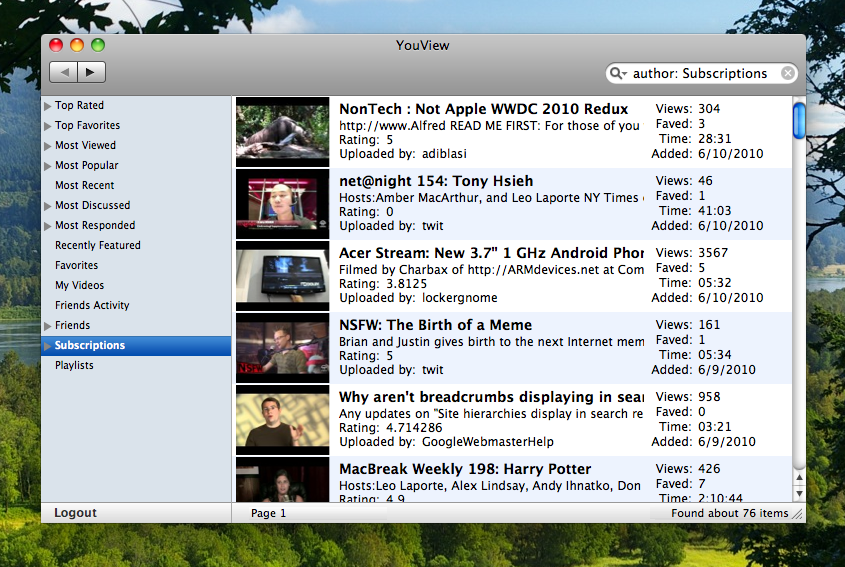Click the green zoom window button

tap(98, 45)
